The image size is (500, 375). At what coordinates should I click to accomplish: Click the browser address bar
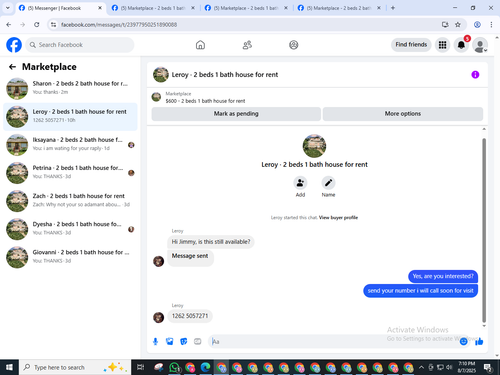pos(247,24)
